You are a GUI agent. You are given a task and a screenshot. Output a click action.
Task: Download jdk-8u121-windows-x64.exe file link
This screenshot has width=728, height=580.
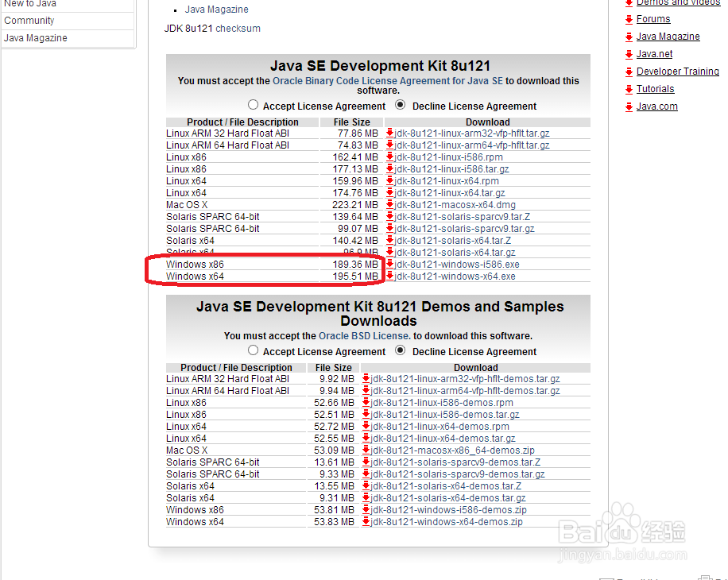[x=455, y=276]
